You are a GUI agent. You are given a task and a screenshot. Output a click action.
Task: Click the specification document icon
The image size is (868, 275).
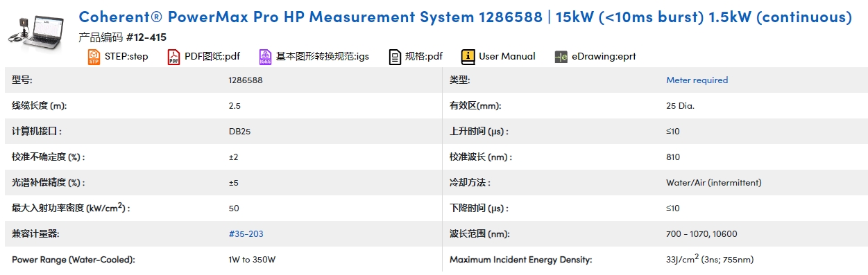pos(395,57)
